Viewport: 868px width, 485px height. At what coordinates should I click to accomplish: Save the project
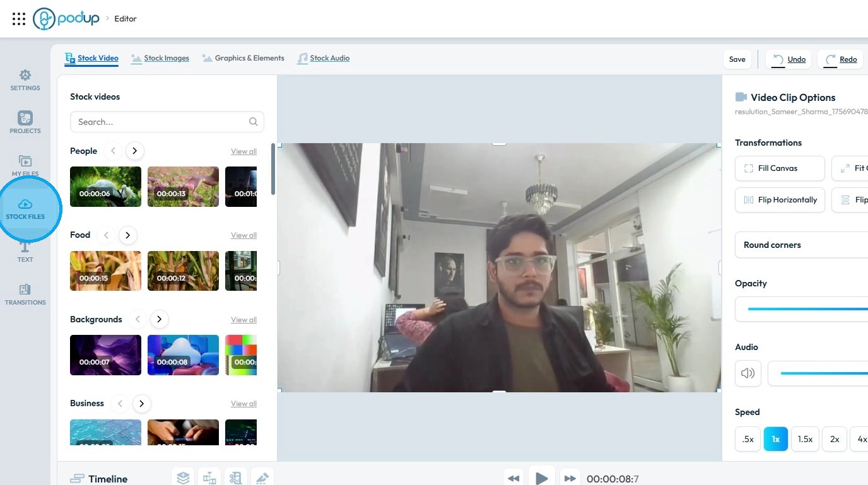(x=737, y=59)
